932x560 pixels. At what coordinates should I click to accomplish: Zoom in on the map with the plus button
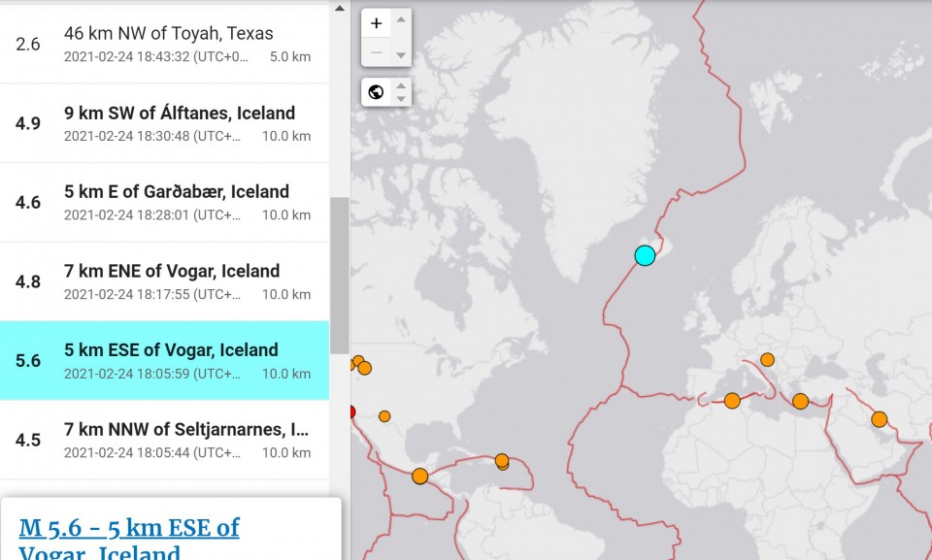[x=377, y=23]
